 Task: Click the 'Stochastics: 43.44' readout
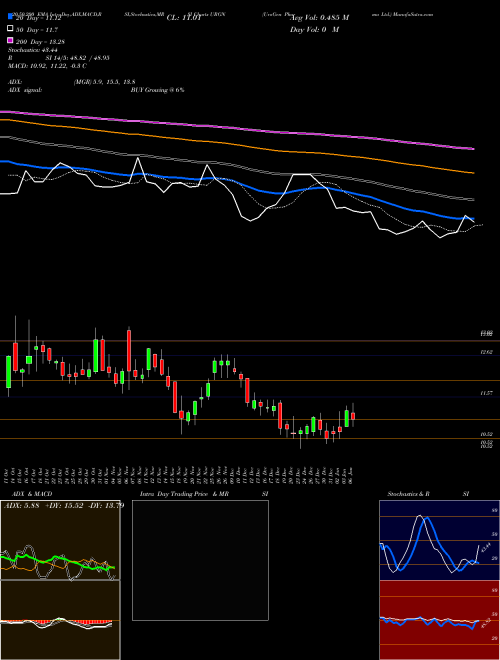33,50
